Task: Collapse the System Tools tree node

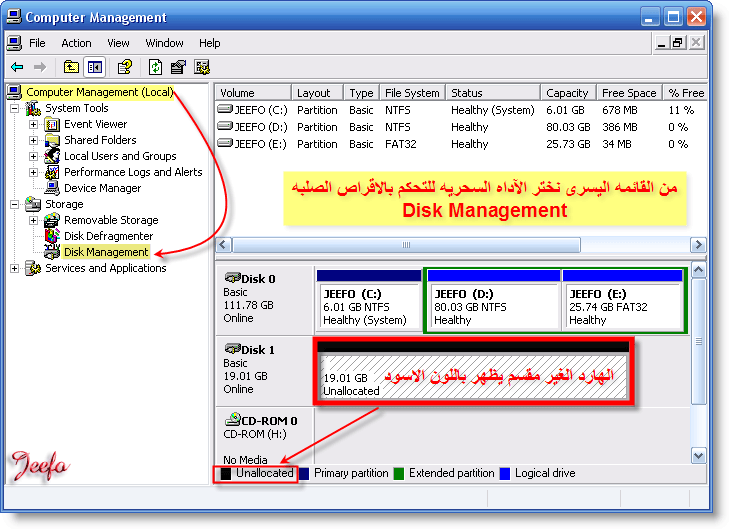Action: pos(14,109)
